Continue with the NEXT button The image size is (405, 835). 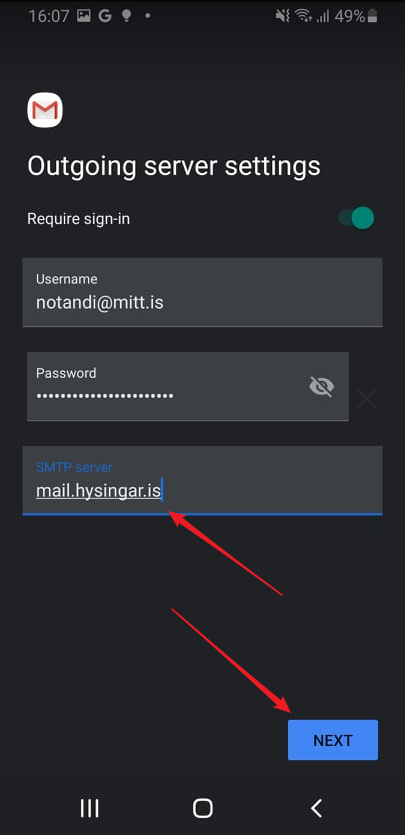coord(333,740)
